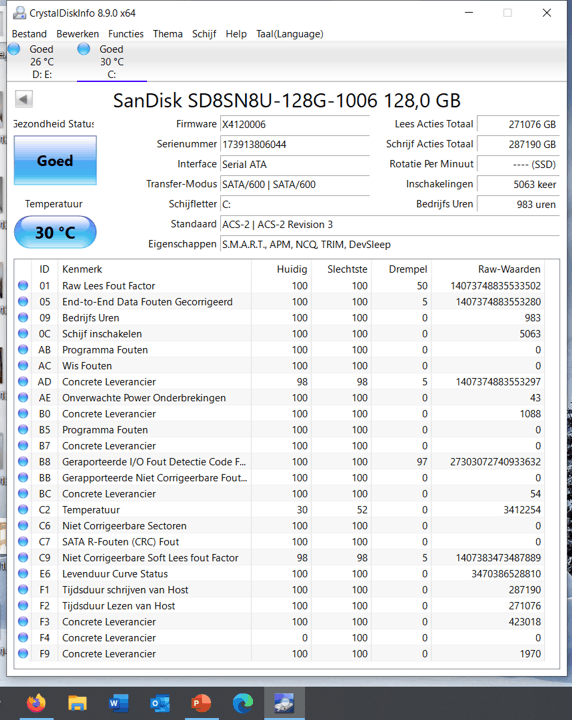
Task: Open the Bewerken menu
Action: pyautogui.click(x=77, y=34)
